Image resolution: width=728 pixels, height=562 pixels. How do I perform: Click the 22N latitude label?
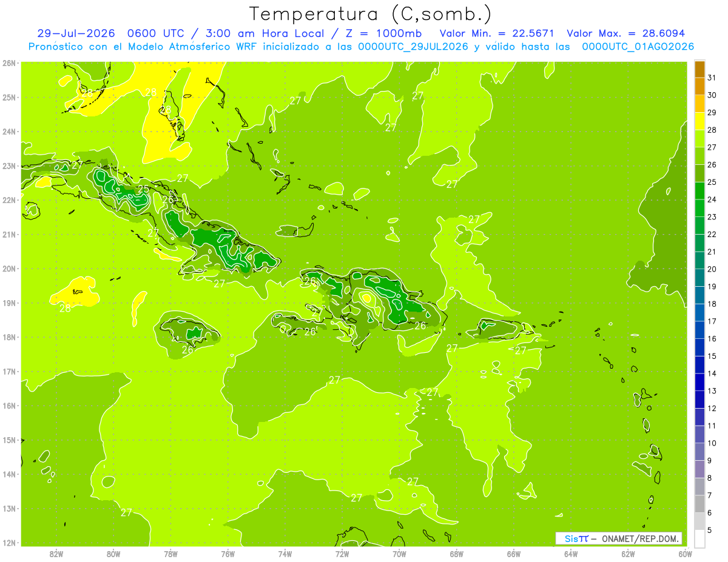click(8, 200)
